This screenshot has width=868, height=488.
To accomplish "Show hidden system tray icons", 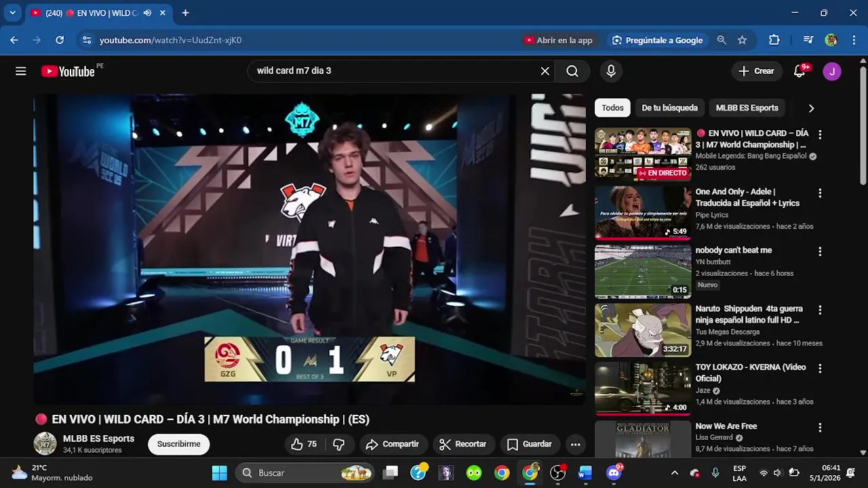I will pos(674,472).
